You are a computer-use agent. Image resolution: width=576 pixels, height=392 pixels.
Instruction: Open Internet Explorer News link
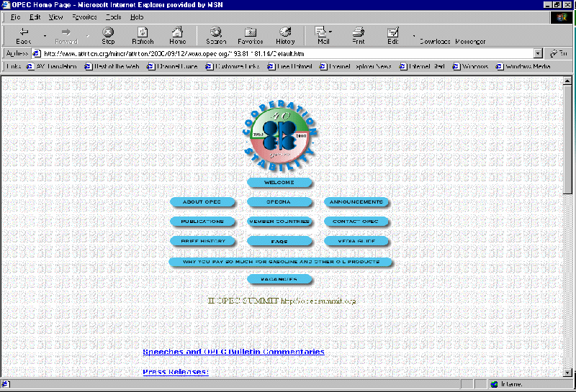[355, 66]
